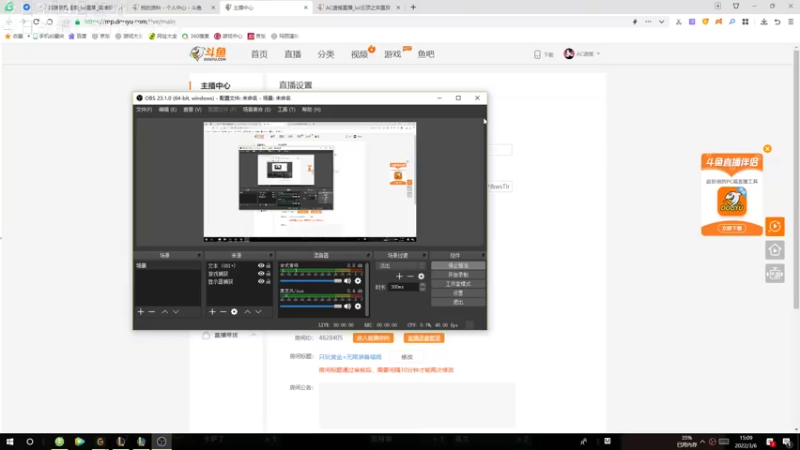
Task: Click the OBS icon in the taskbar
Action: click(x=161, y=442)
